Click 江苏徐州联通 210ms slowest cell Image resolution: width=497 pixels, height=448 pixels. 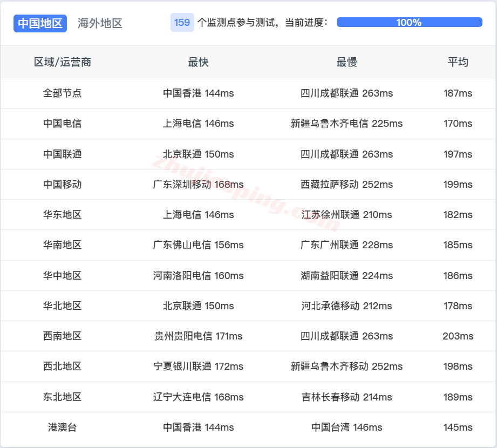(x=347, y=215)
